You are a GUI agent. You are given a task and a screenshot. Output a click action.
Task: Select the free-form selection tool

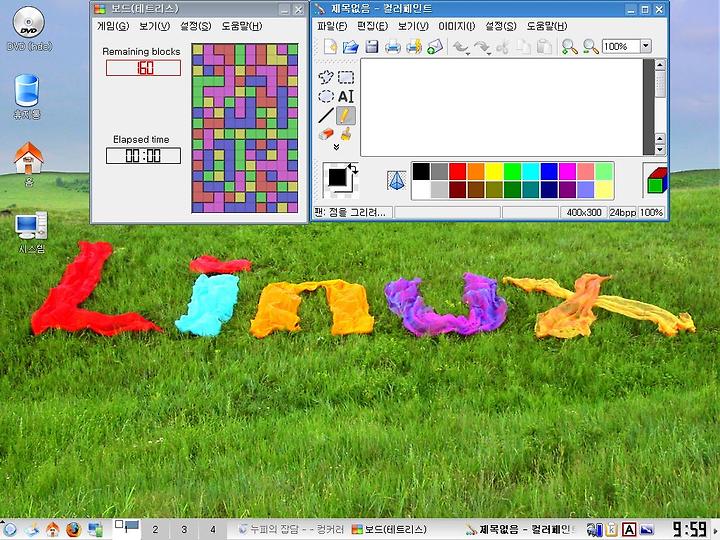pos(326,77)
